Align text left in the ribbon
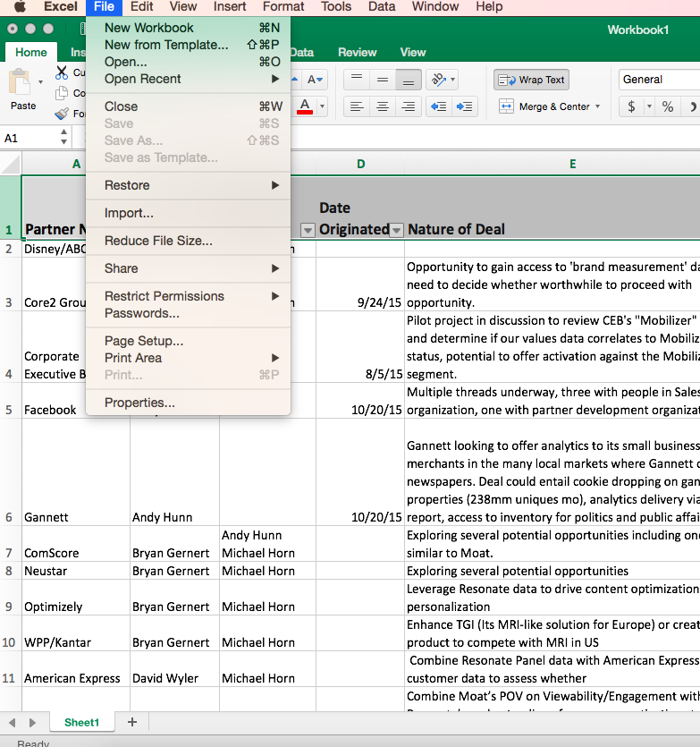The width and height of the screenshot is (700, 747). click(356, 106)
